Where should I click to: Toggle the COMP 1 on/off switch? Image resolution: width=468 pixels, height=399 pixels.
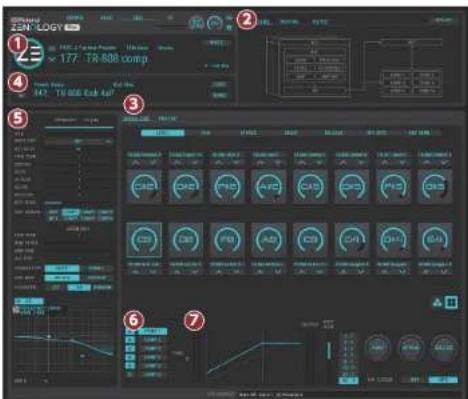130,331
